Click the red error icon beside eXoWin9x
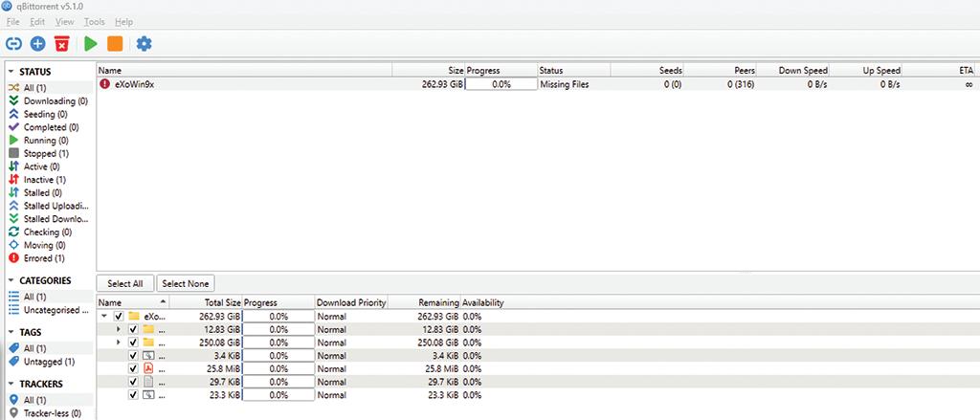980x420 pixels. tap(105, 84)
